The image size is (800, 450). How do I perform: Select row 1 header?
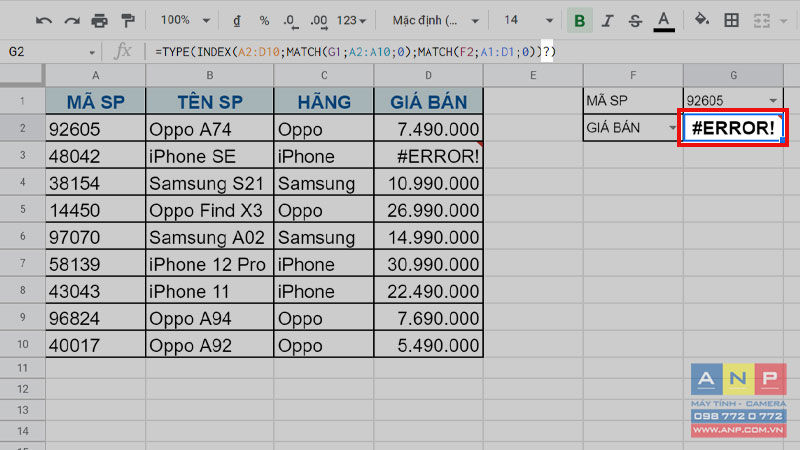point(22,101)
